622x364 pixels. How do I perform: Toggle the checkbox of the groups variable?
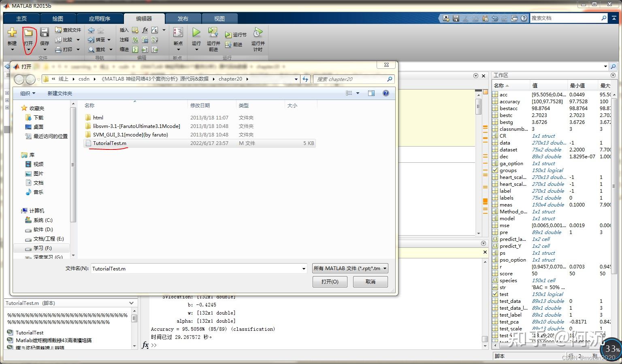coord(495,170)
